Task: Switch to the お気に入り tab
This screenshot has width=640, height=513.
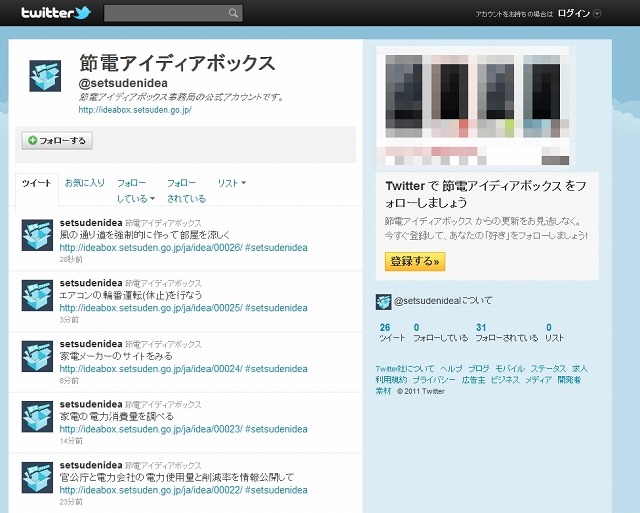Action: (x=85, y=183)
